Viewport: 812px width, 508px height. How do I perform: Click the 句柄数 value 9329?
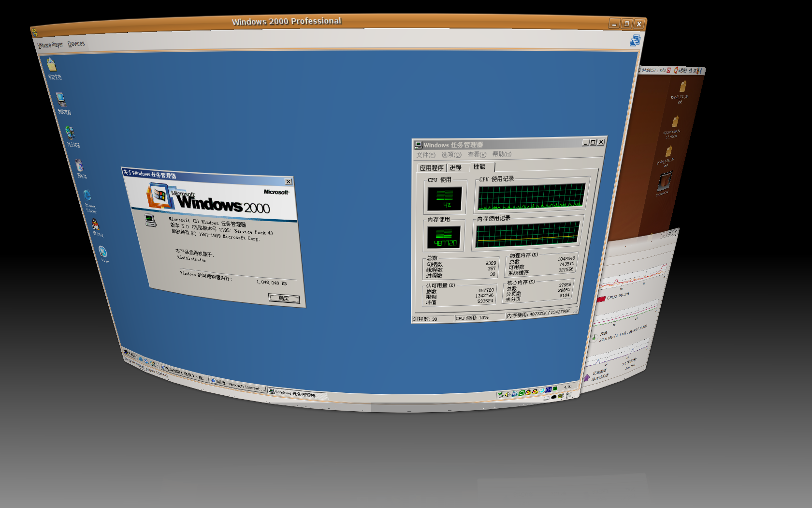click(491, 263)
